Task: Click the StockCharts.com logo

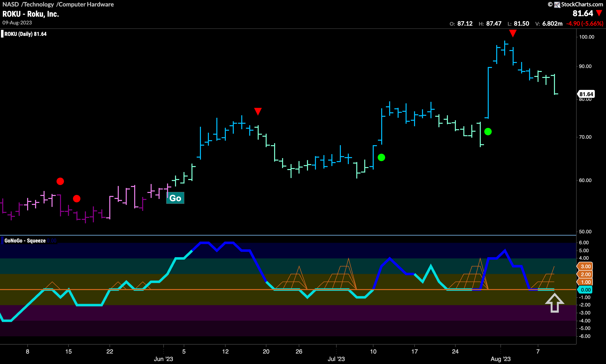Action: (578, 4)
